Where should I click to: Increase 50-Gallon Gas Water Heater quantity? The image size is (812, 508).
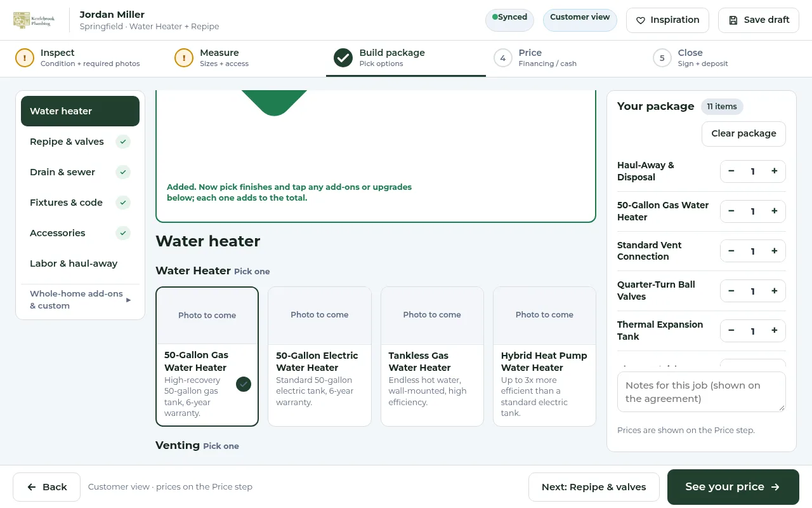pyautogui.click(x=775, y=211)
